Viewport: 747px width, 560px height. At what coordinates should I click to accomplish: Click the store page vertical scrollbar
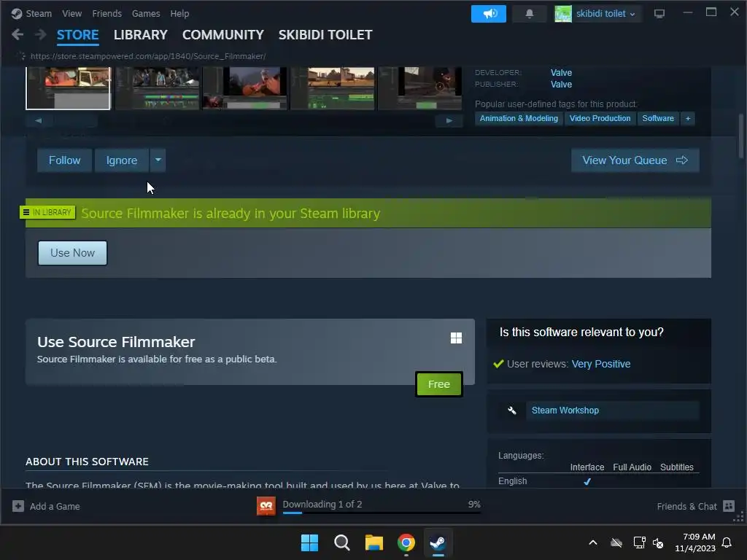pyautogui.click(x=741, y=136)
